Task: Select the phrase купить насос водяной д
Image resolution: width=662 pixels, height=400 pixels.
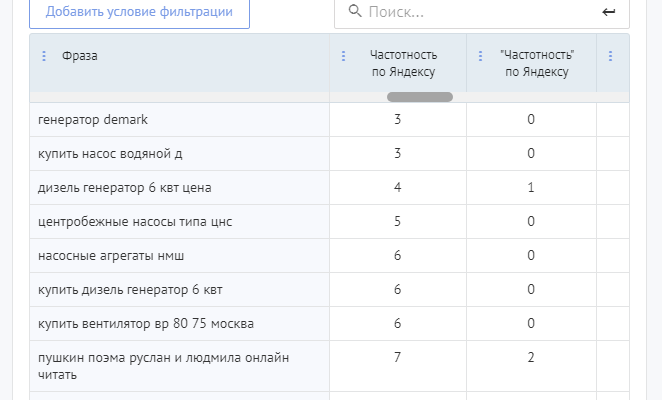Action: tap(110, 154)
